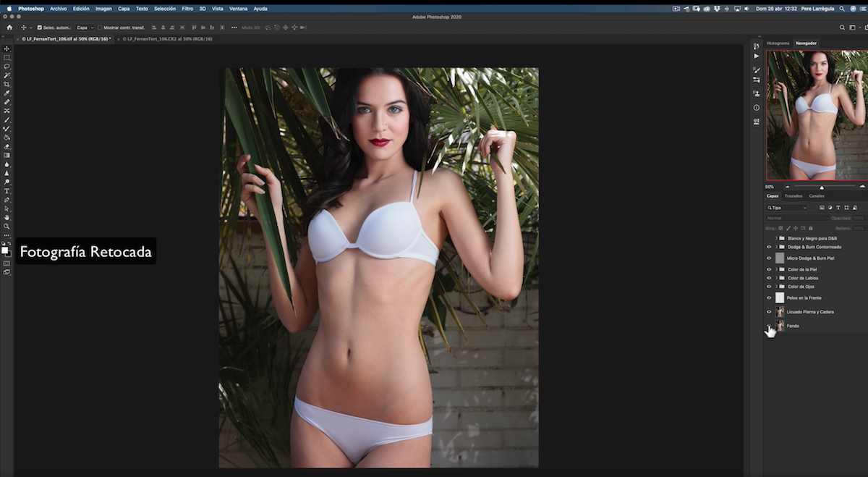This screenshot has width=868, height=477.
Task: Expand the Dodge & Burn Contorneado group
Action: (776, 247)
